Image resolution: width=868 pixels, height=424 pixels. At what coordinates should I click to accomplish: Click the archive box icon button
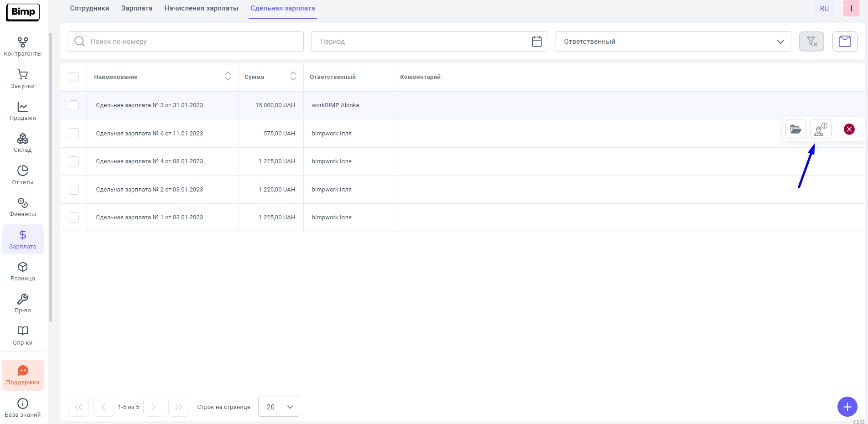click(845, 41)
